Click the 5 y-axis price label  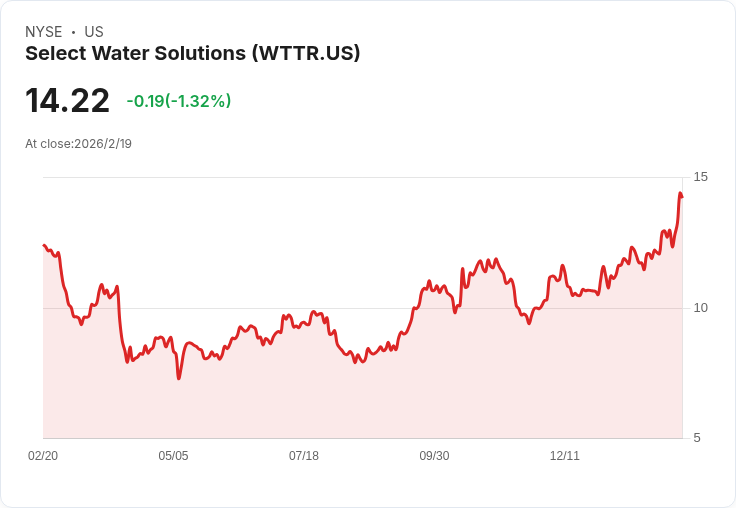pyautogui.click(x=697, y=438)
